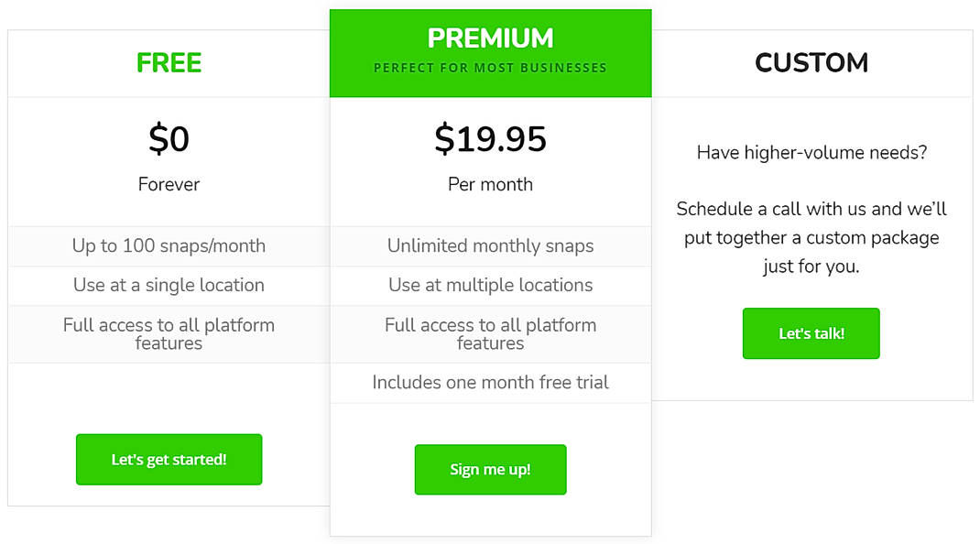Click the "Up to 100 snaps/month" row
Screen dimensions: 980x544
pos(169,245)
